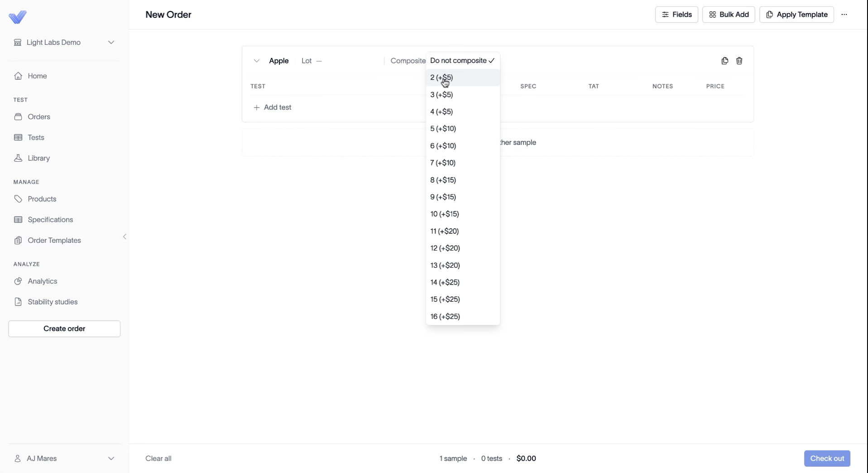Pick composite option 16 (+$25)
This screenshot has width=868, height=473.
[x=462, y=316]
